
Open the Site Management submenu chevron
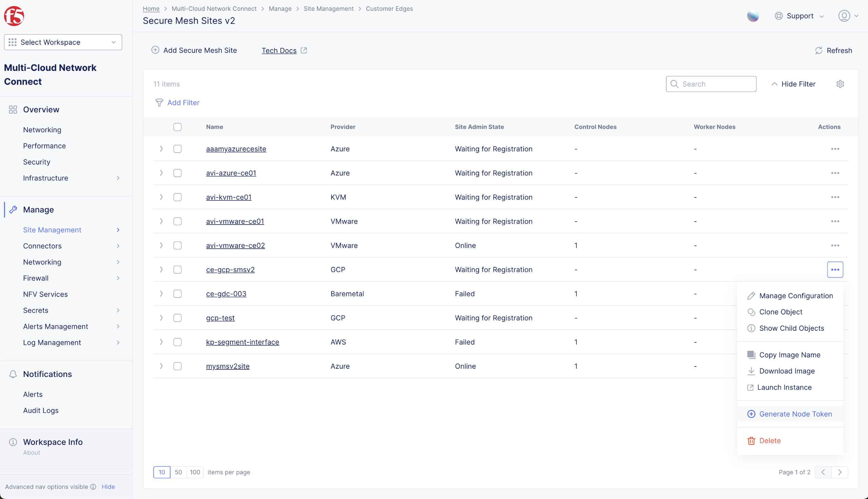click(118, 230)
